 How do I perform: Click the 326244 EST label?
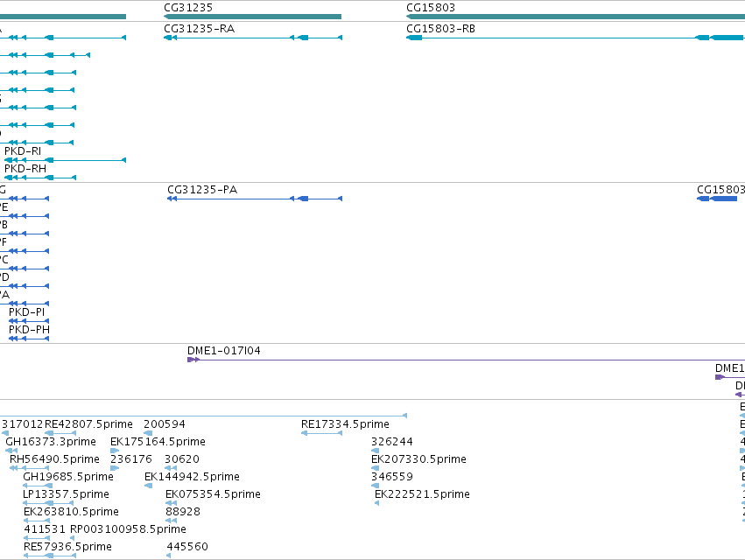[x=392, y=442]
